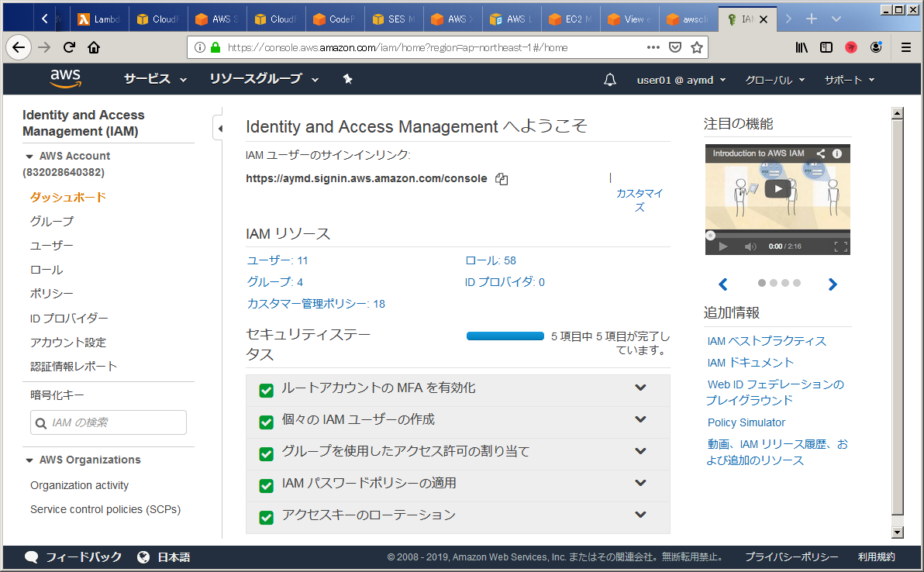Select the first carousel dot
924x572 pixels.
(762, 284)
